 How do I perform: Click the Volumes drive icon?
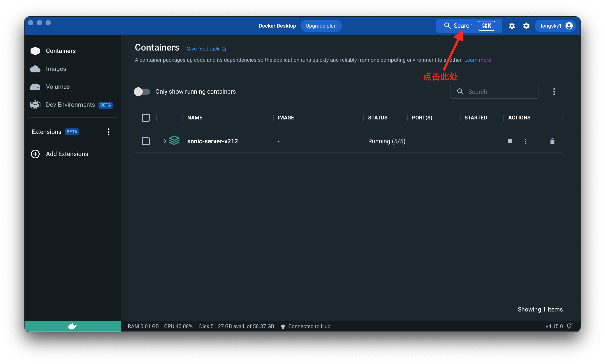[x=35, y=87]
